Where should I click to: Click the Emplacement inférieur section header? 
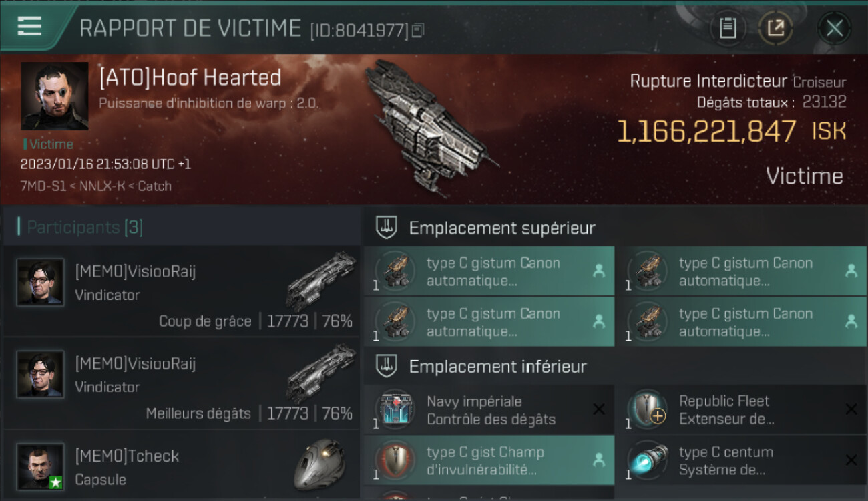coord(498,366)
